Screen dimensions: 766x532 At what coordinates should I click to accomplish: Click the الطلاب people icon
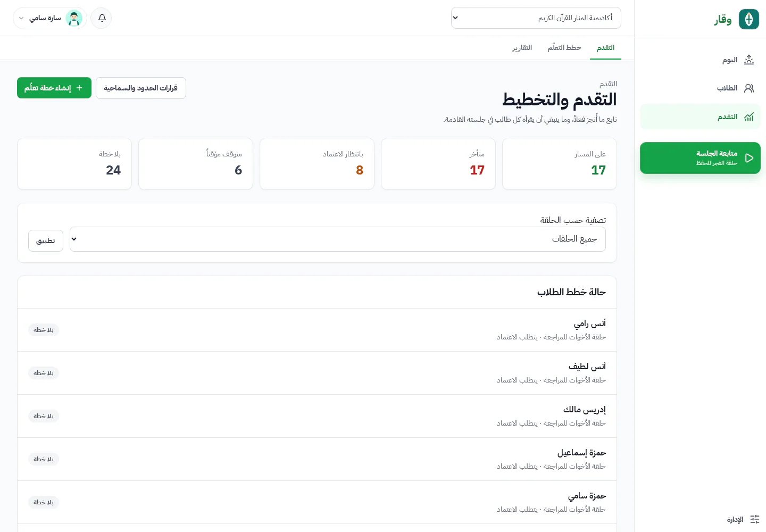click(x=749, y=88)
